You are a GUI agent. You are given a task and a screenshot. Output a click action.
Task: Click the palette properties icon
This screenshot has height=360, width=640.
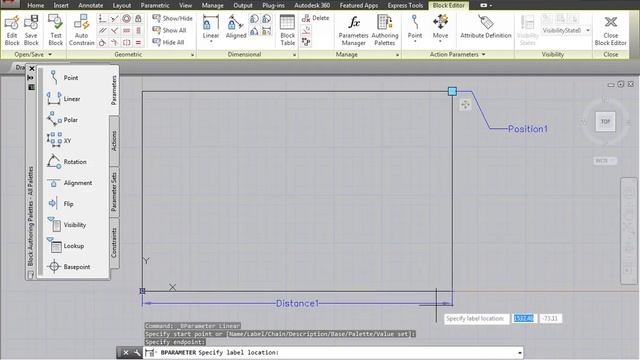(x=31, y=87)
